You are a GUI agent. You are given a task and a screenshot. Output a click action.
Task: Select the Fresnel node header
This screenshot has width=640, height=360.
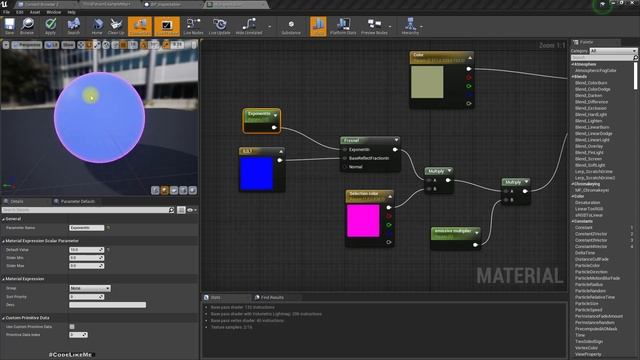click(x=369, y=140)
